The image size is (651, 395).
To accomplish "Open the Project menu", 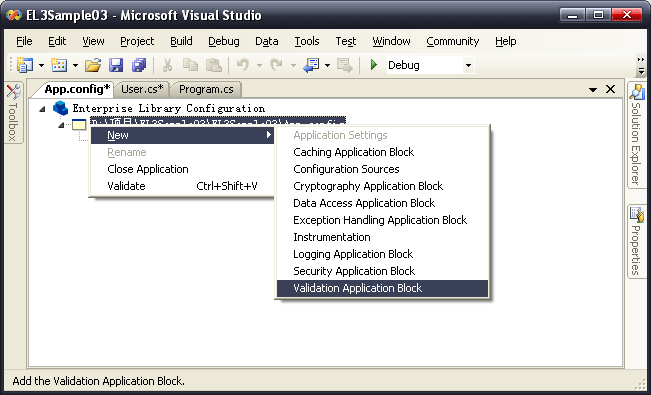I will (137, 41).
